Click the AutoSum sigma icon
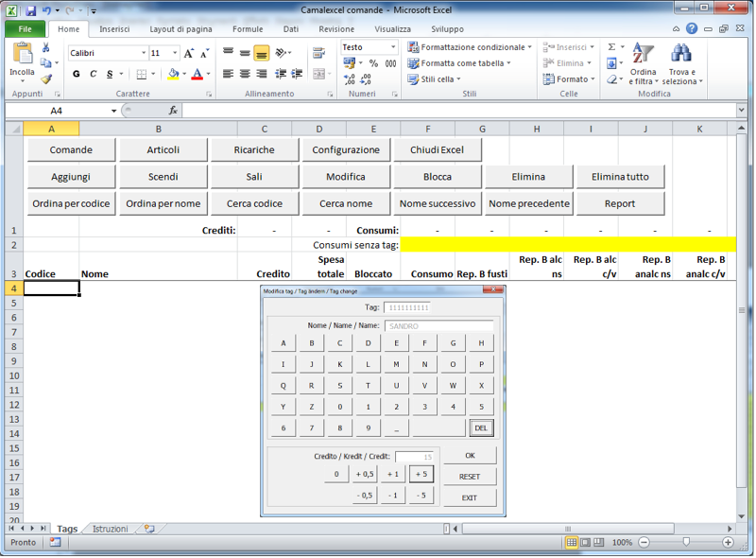This screenshot has width=756, height=558. click(611, 47)
